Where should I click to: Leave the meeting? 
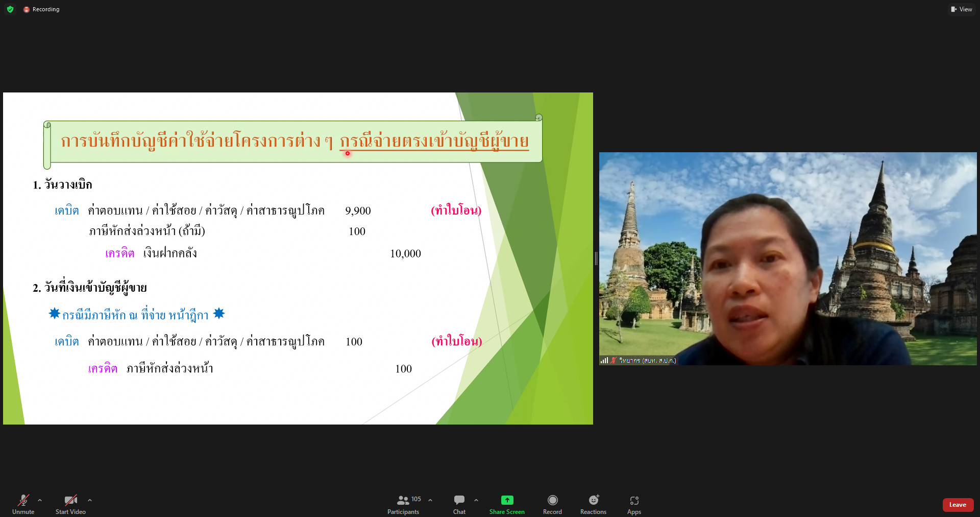958,505
